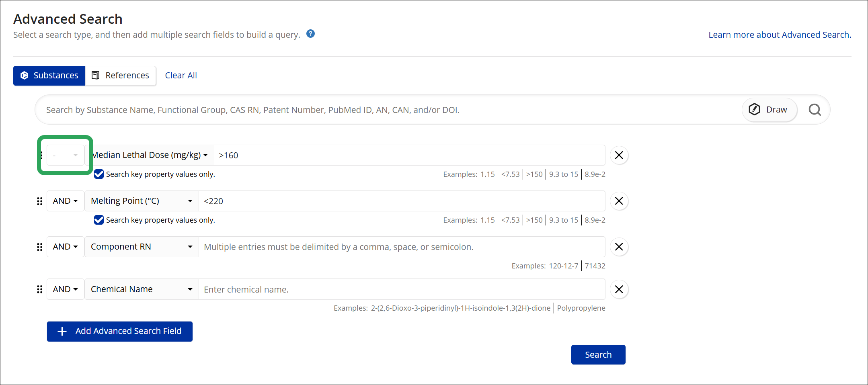Click the Enter chemical name field
Screen dimensions: 868x385
click(x=402, y=289)
